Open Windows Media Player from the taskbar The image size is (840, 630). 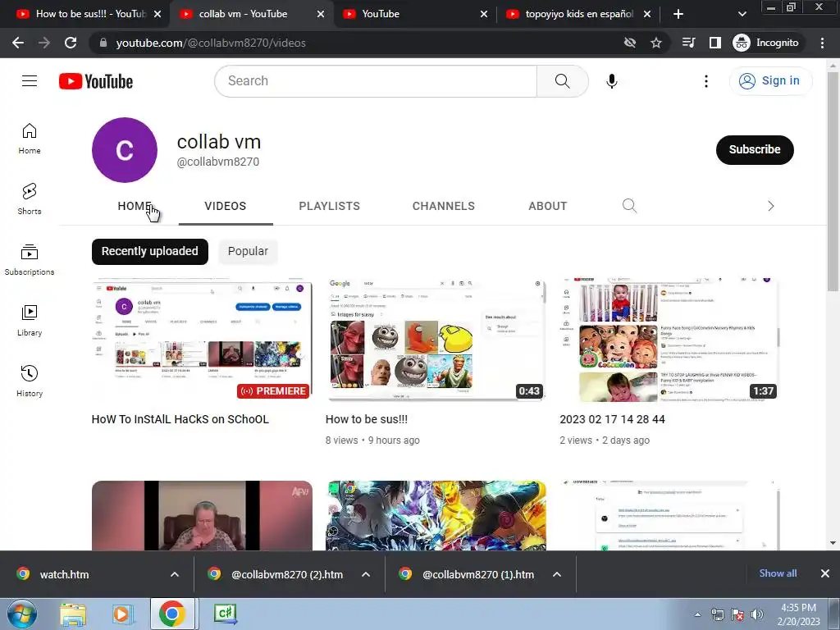[121, 614]
